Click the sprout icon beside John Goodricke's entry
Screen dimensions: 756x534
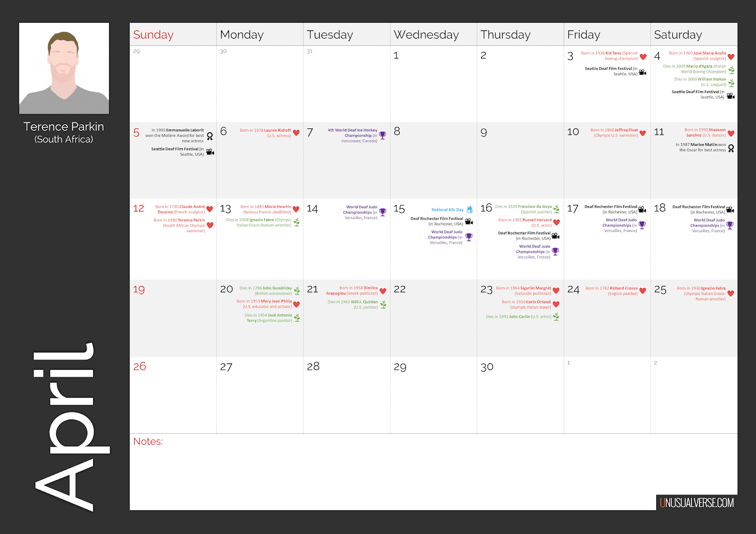coord(297,290)
